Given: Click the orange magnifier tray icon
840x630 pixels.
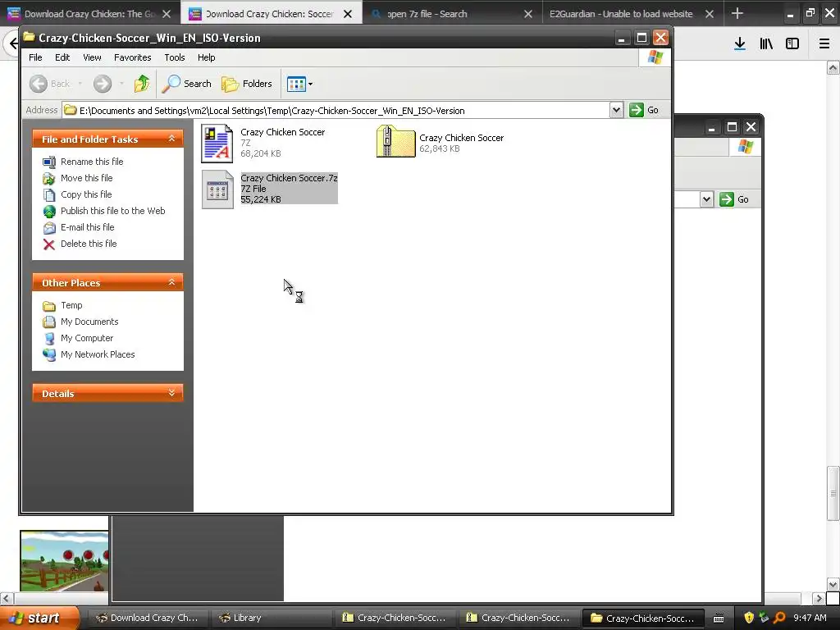Looking at the screenshot, I should [x=779, y=618].
